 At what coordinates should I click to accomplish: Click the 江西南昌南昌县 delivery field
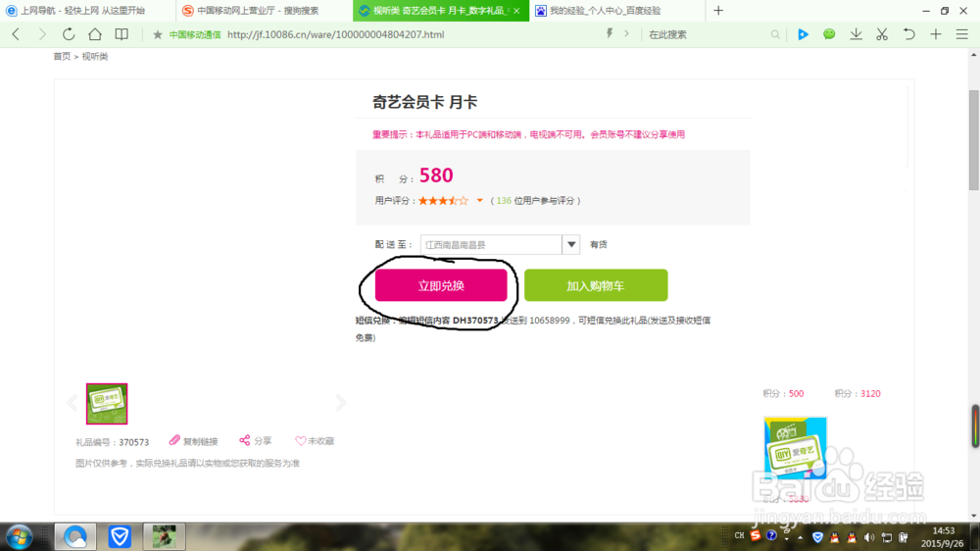(491, 244)
